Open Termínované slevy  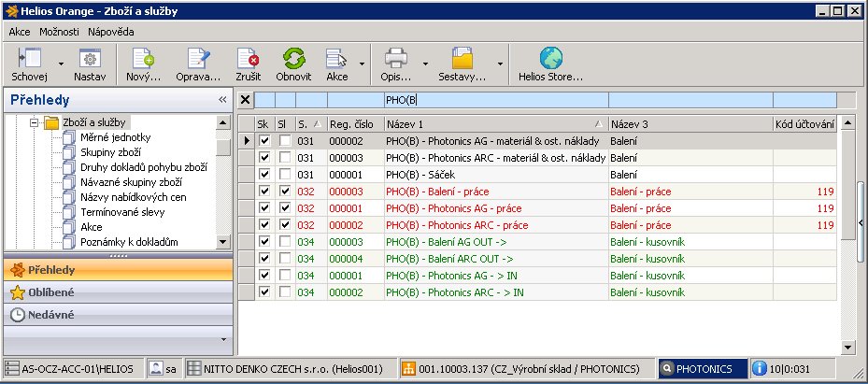point(122,212)
